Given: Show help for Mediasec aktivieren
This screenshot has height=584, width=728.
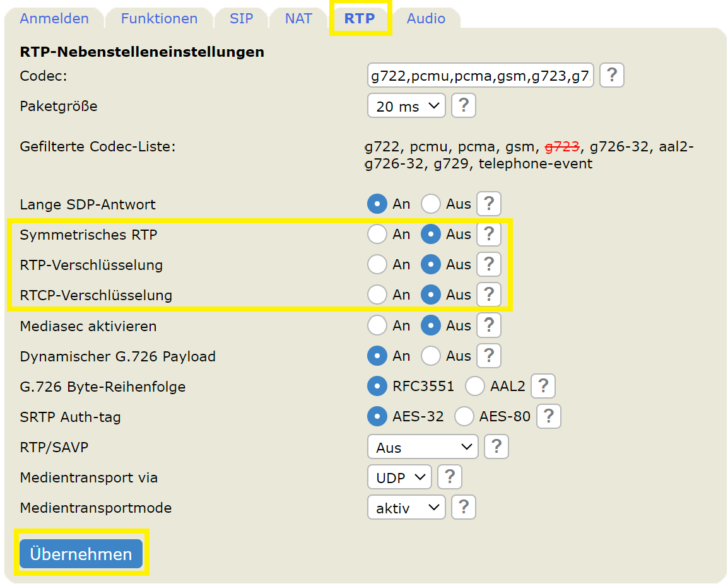Looking at the screenshot, I should click(x=489, y=325).
